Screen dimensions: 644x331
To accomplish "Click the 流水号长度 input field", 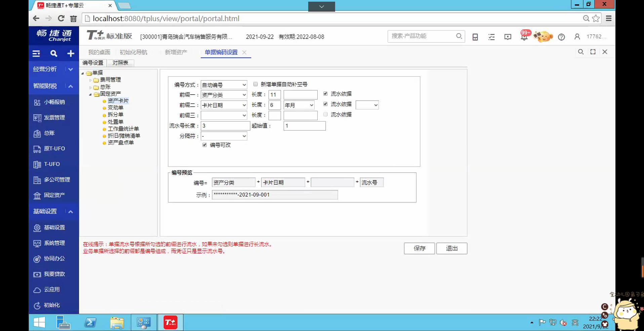I will click(x=226, y=126).
